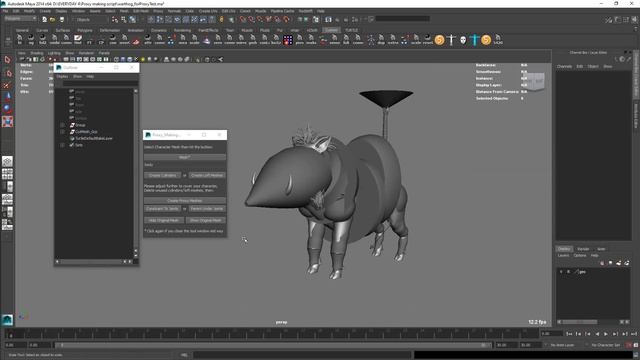The width and height of the screenshot is (640, 360).
Task: Click the view cube in viewport
Action: tap(534, 81)
